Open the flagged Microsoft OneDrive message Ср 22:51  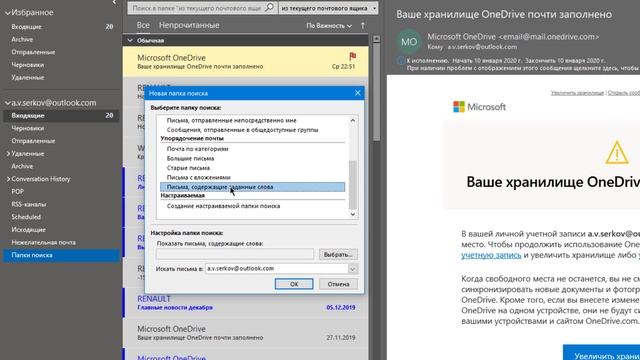coord(245,61)
